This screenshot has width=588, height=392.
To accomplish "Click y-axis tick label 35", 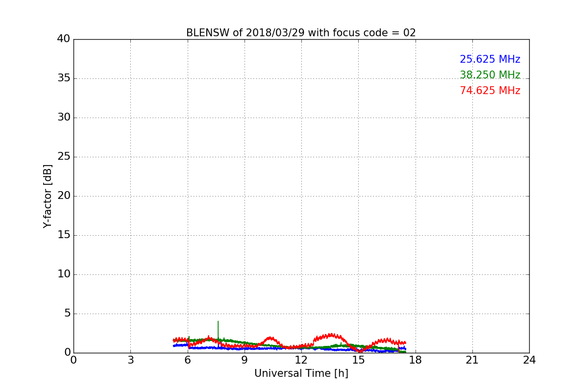I will click(64, 78).
